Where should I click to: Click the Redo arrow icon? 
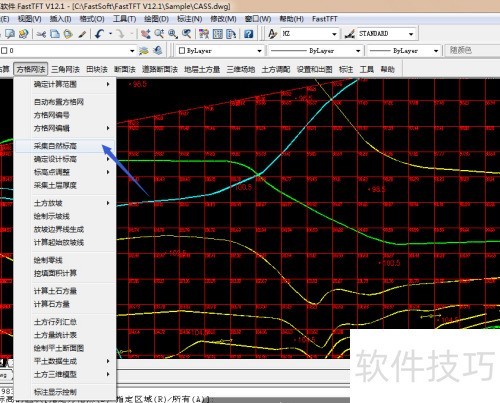coord(120,34)
